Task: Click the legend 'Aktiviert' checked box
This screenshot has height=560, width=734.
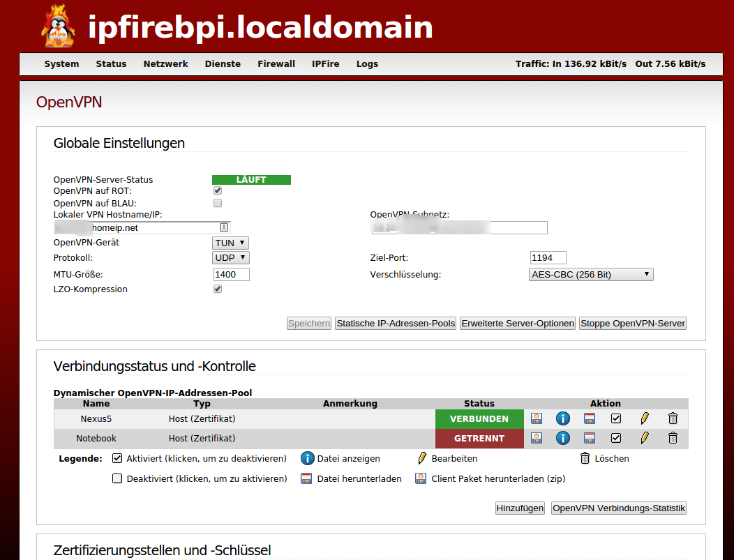Action: 117,458
